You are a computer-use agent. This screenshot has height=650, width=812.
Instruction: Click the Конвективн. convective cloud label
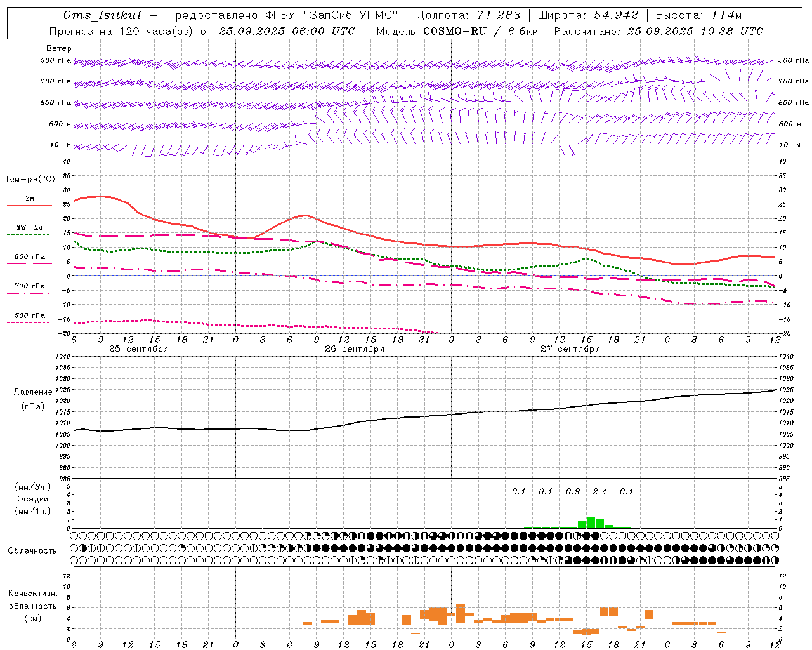click(x=32, y=594)
